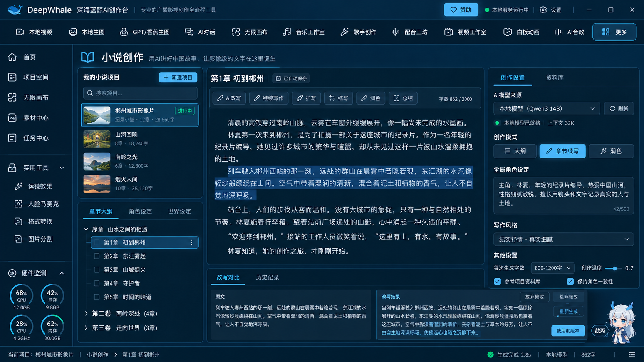Adjust the 创作温度 slider
The image size is (644, 362).
614,269
